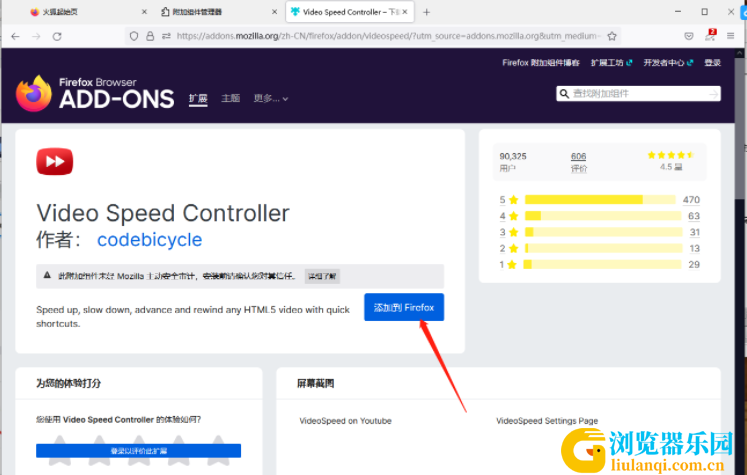Filter reviews by the 3 star bar
The image size is (747, 475).
point(603,232)
